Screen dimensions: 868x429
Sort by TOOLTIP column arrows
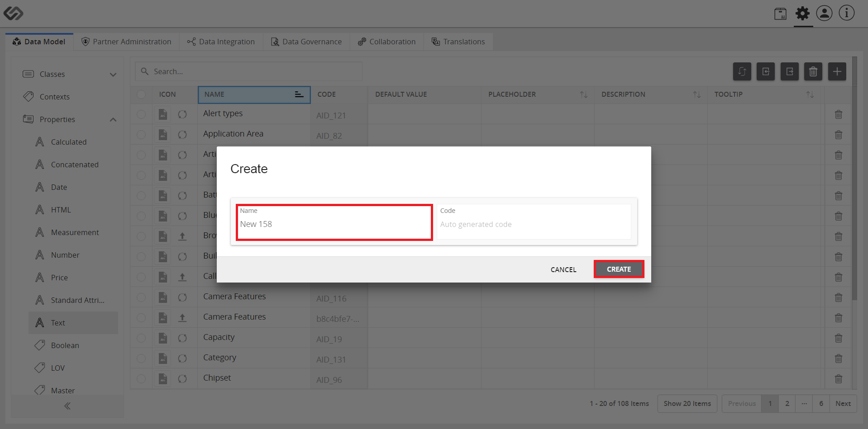(810, 94)
